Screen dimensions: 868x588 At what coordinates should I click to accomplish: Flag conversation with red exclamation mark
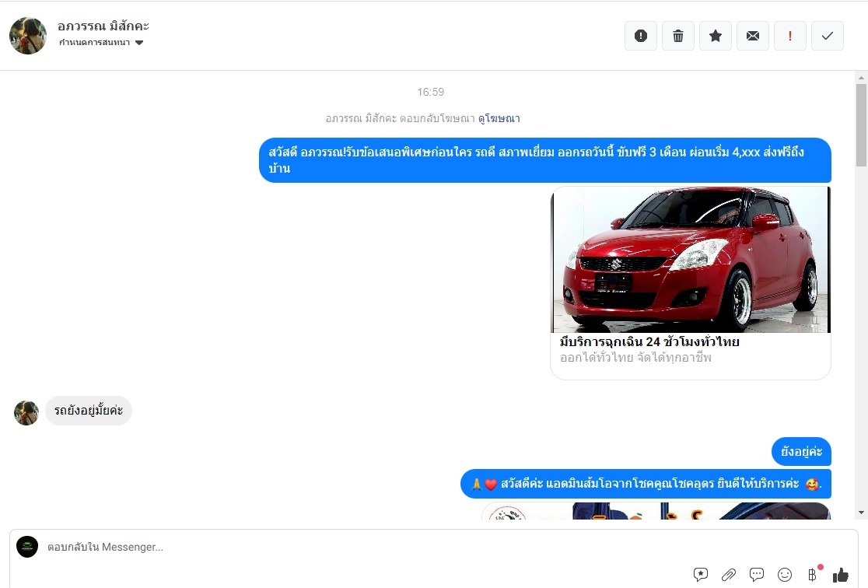(790, 36)
